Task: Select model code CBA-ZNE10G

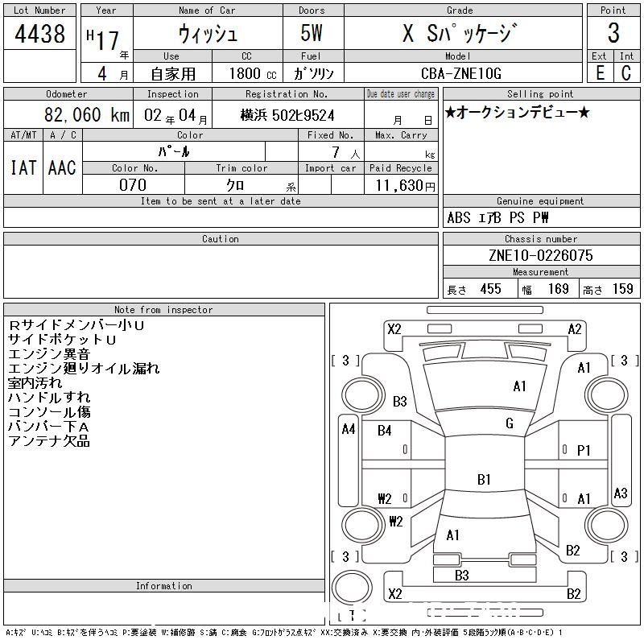Action: tap(460, 73)
